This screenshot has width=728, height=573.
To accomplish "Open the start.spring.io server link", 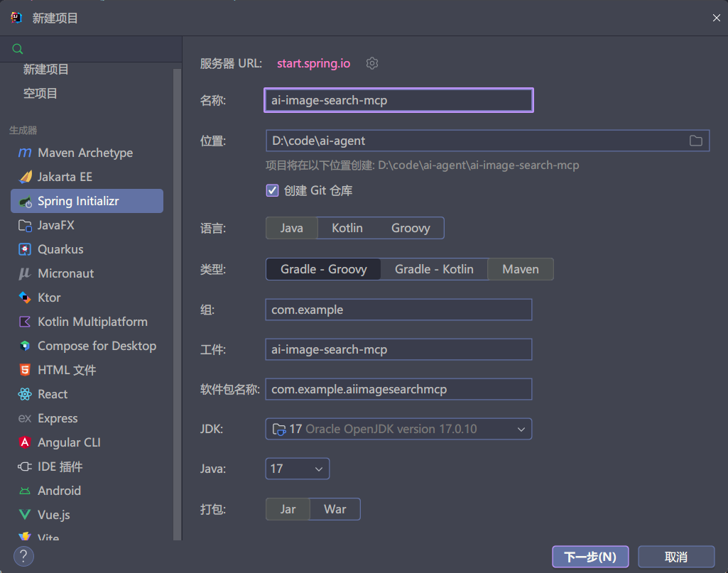I will pyautogui.click(x=313, y=63).
